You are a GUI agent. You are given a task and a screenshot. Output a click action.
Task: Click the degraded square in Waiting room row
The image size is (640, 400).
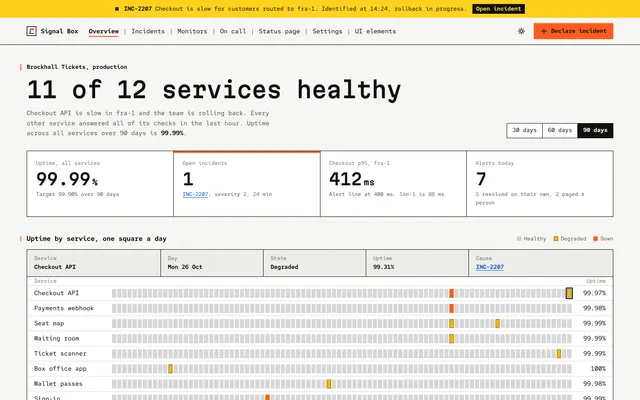click(x=451, y=338)
